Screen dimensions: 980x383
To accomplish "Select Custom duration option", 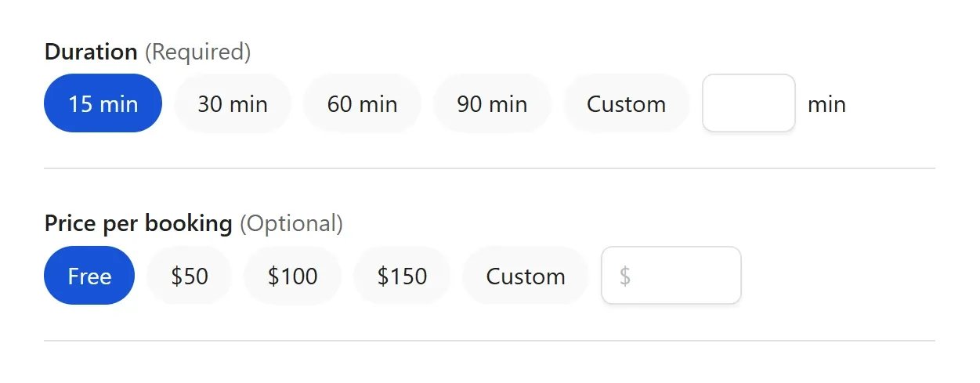I will point(626,103).
